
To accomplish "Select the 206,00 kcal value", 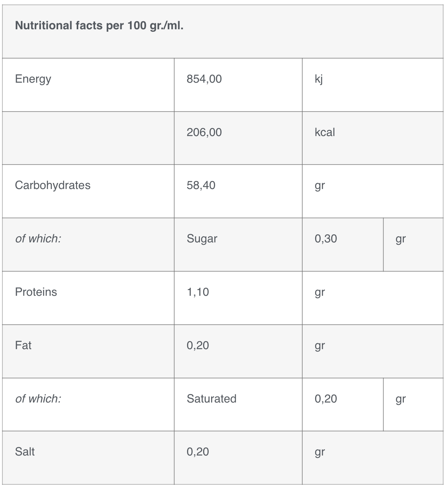I will point(204,132).
